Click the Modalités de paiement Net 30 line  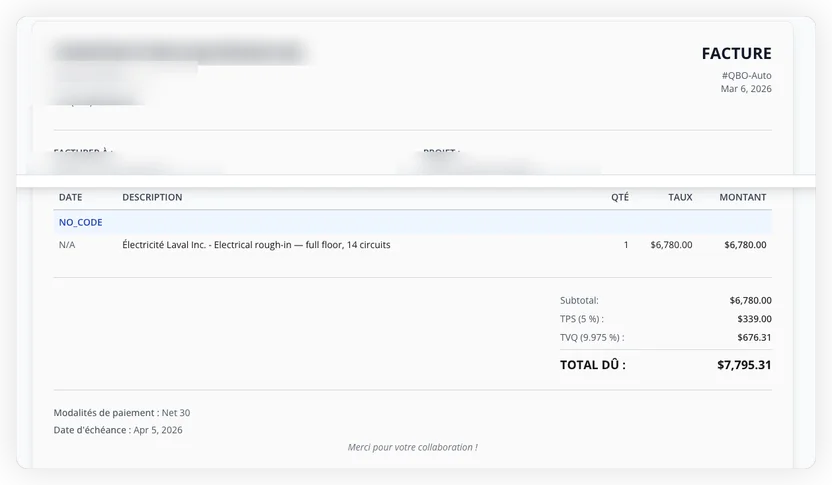click(121, 412)
